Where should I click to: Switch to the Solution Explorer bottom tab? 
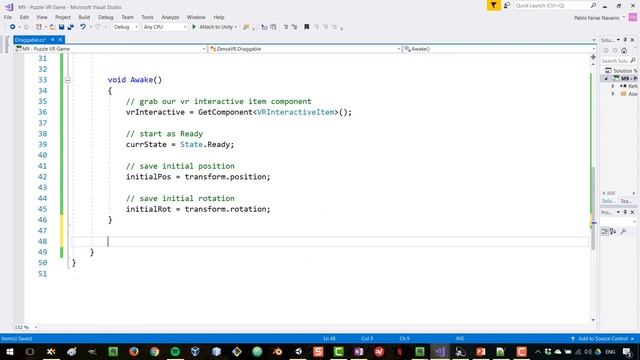[x=608, y=201]
